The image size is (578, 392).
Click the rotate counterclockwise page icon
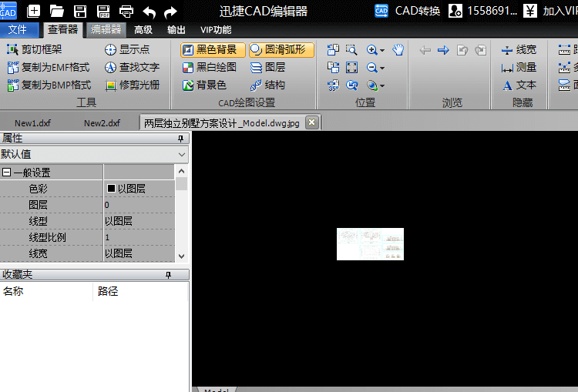click(333, 50)
